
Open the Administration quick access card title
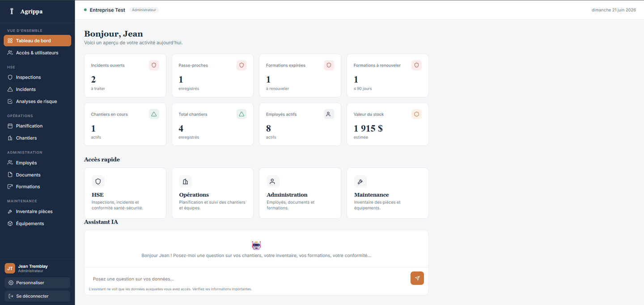(287, 195)
